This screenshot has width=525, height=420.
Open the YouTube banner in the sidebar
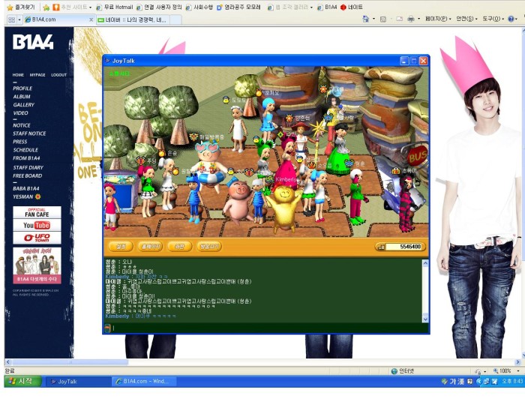pyautogui.click(x=37, y=225)
